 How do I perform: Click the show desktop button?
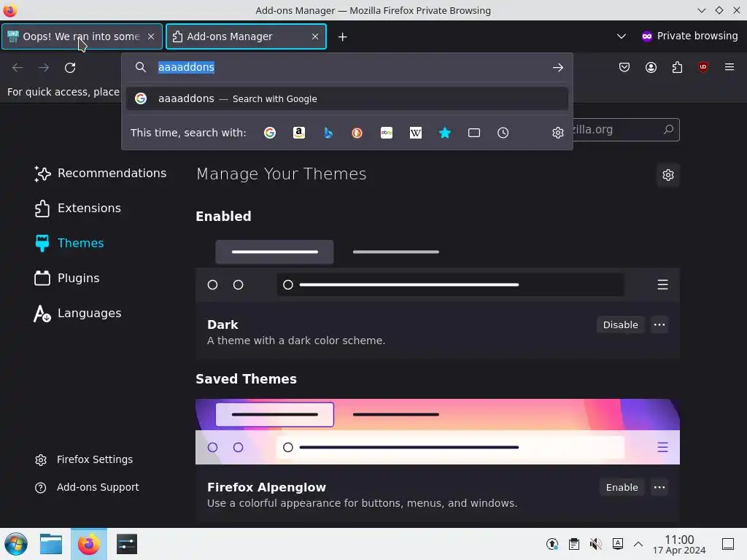point(728,544)
